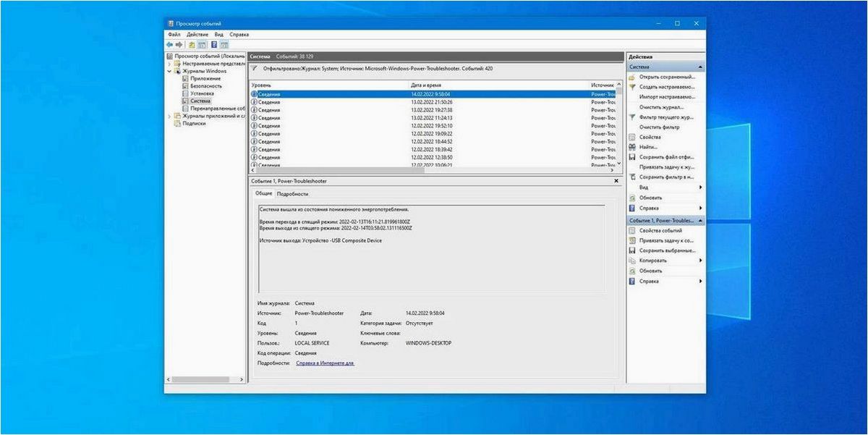The width and height of the screenshot is (868, 435).
Task: Click the Event Viewer icon in the title bar
Action: pyautogui.click(x=170, y=24)
